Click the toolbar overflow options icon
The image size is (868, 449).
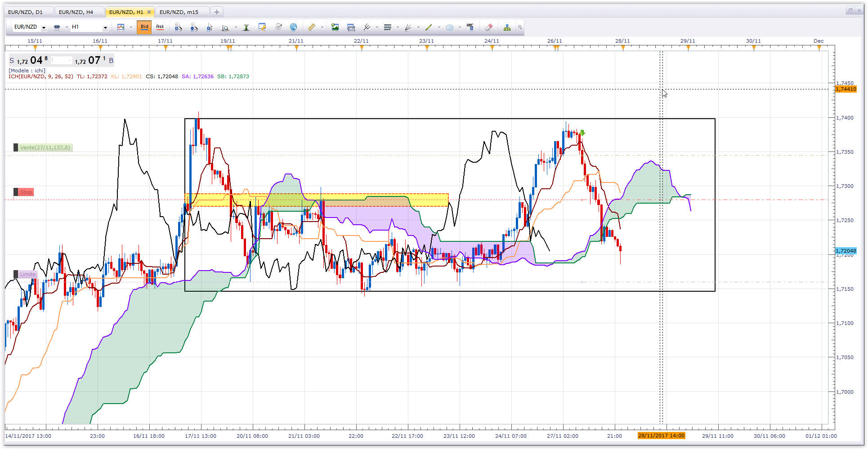coord(520,27)
